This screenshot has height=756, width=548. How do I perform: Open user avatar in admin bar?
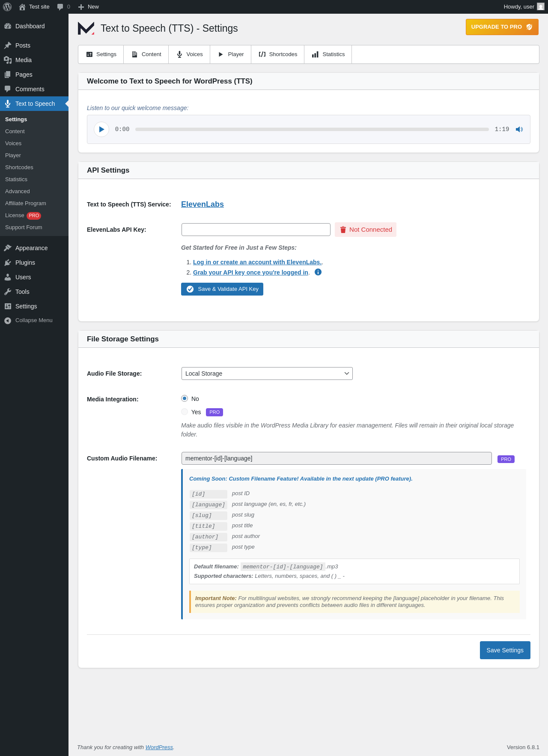(x=541, y=7)
